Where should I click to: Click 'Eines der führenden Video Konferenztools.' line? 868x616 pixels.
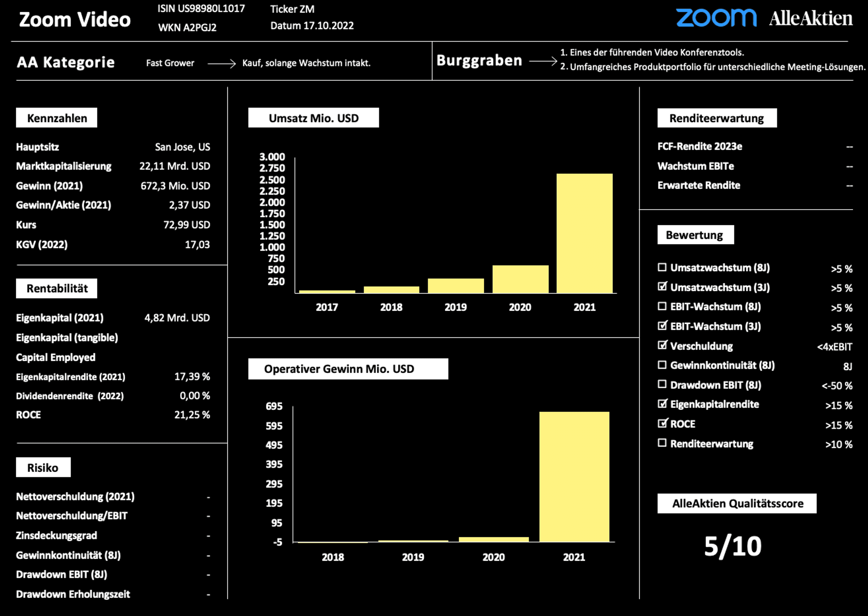(657, 52)
